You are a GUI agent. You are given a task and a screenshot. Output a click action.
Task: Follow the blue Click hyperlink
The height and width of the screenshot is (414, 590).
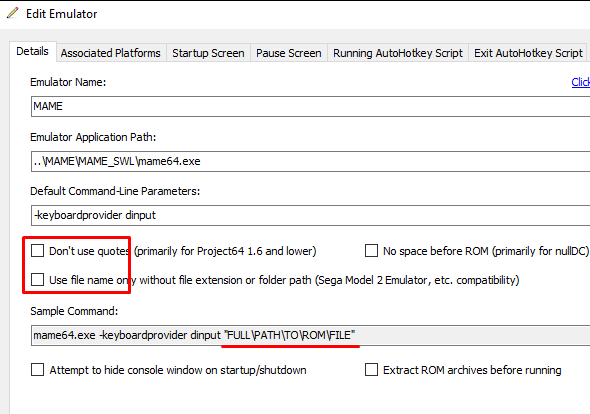tap(580, 82)
